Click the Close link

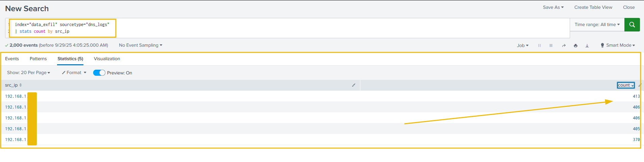tap(628, 7)
